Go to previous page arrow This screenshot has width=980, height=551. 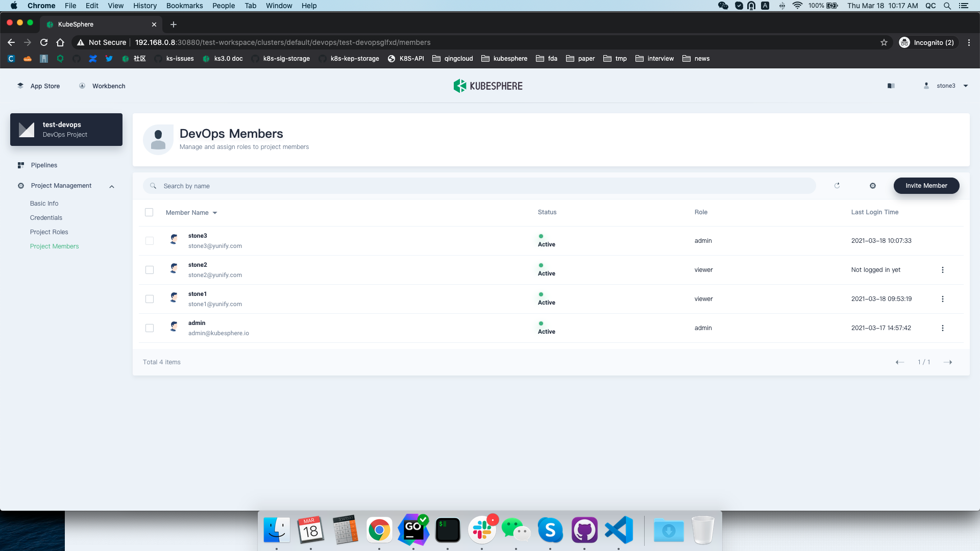[900, 362]
